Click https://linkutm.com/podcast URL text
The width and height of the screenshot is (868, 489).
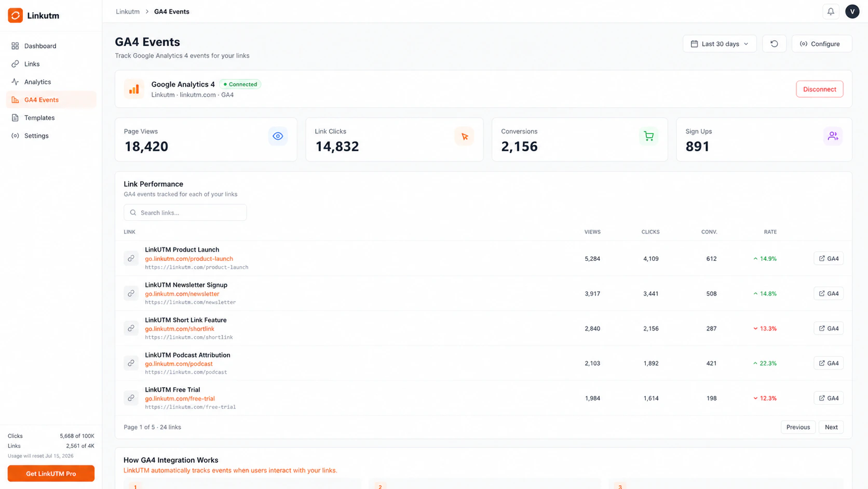click(186, 372)
